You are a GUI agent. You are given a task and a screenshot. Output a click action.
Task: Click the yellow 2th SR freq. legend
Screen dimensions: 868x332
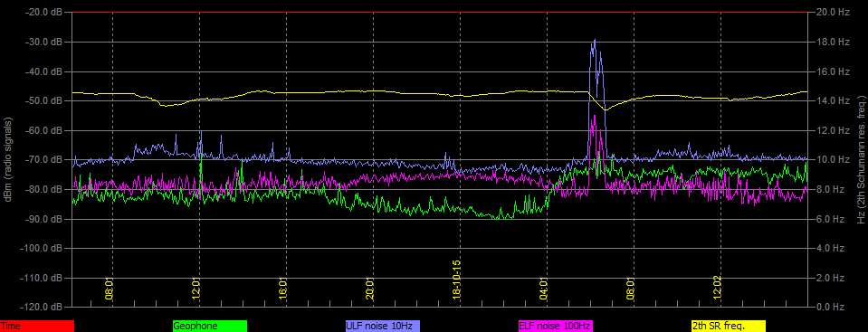[729, 326]
